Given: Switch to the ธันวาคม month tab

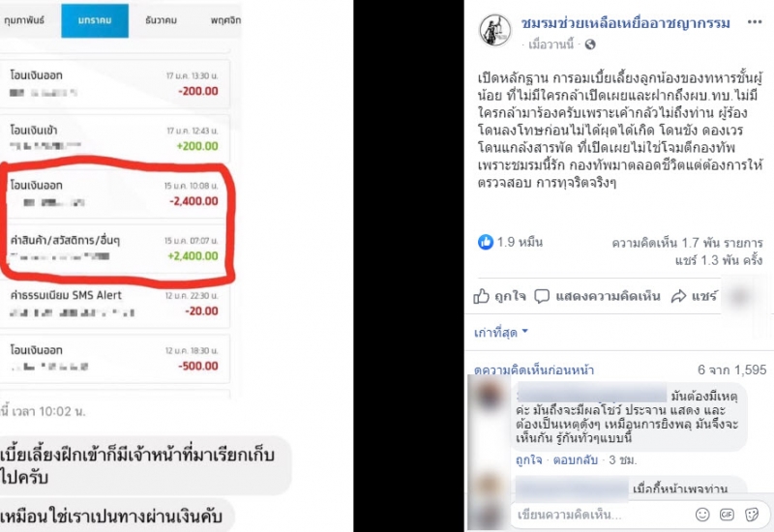Looking at the screenshot, I should [161, 20].
